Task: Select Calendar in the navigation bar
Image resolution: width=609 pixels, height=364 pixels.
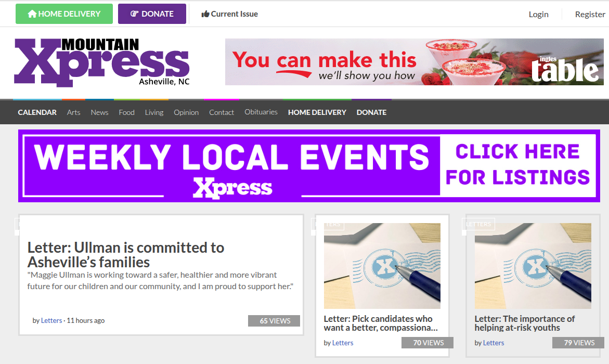Action: click(37, 112)
